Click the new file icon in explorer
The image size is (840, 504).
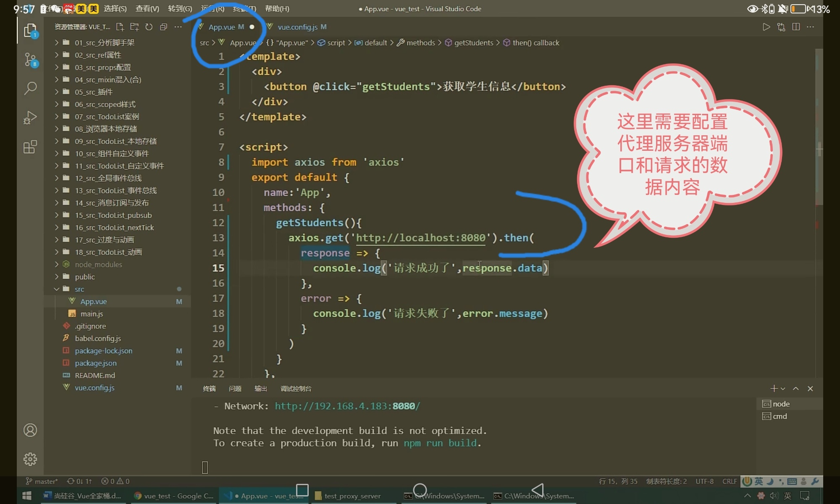coord(120,27)
